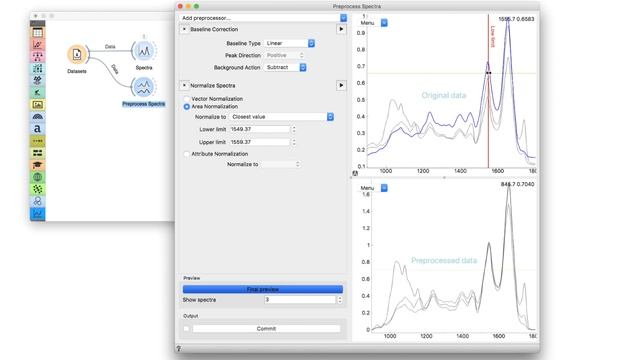Open the Spectroscopy category (blue spectrum icon)
Image resolution: width=640 pixels, height=360 pixels.
tap(38, 213)
